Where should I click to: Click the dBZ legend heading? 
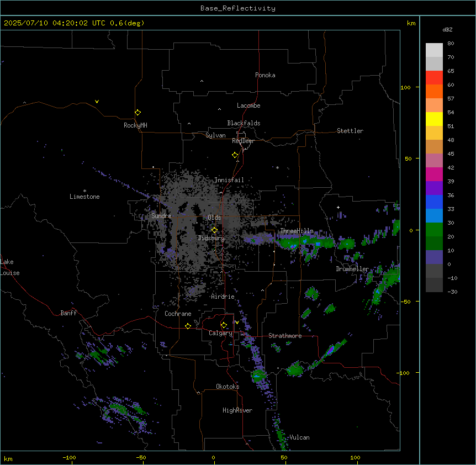447,29
